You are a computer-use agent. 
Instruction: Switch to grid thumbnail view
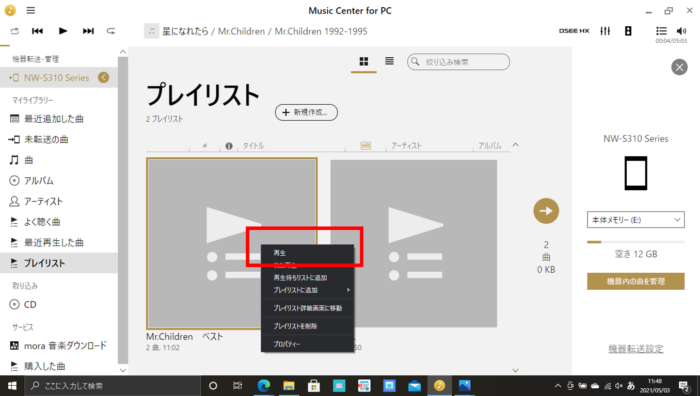click(x=364, y=61)
